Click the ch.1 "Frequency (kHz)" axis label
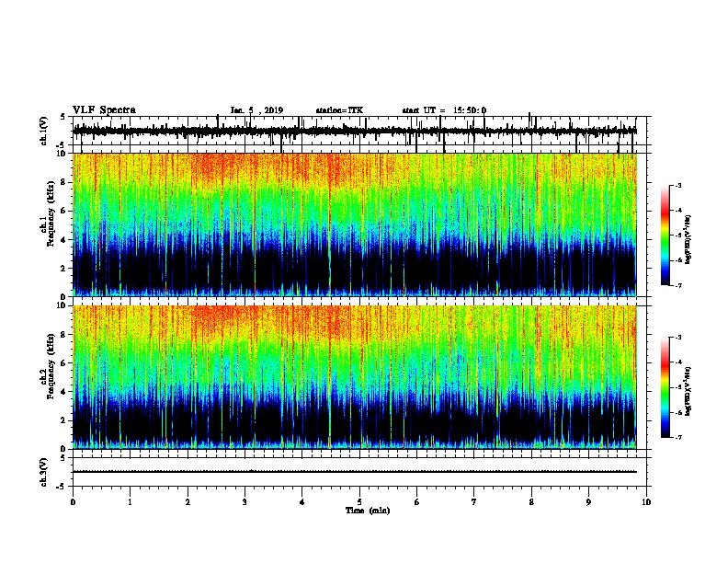 51,214
